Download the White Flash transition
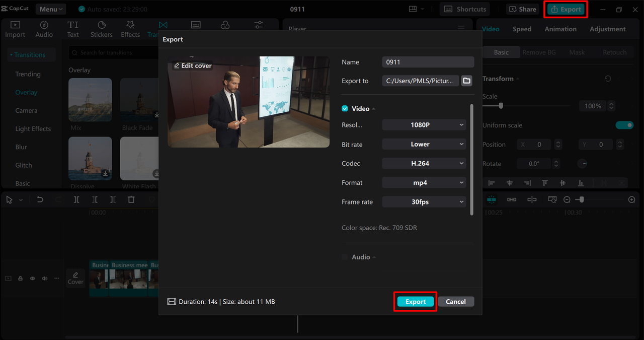644x340 pixels. coord(156,173)
